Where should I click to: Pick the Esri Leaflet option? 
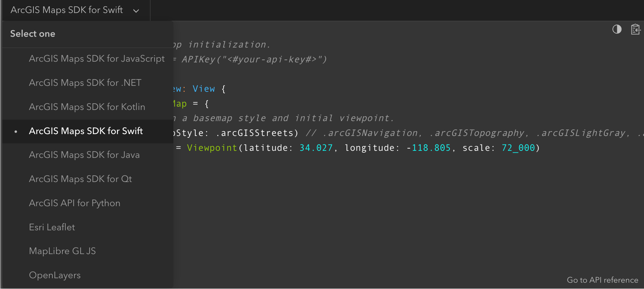click(x=88, y=227)
